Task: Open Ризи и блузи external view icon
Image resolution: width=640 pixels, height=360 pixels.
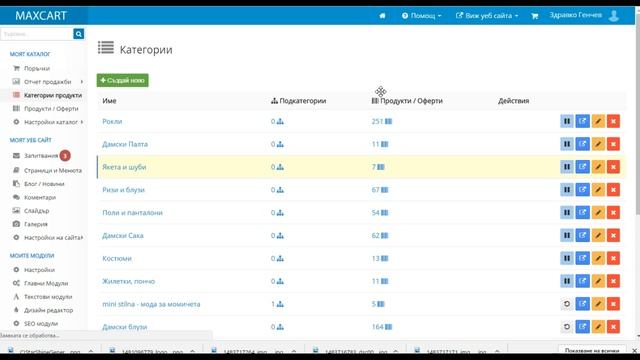Action: click(582, 190)
